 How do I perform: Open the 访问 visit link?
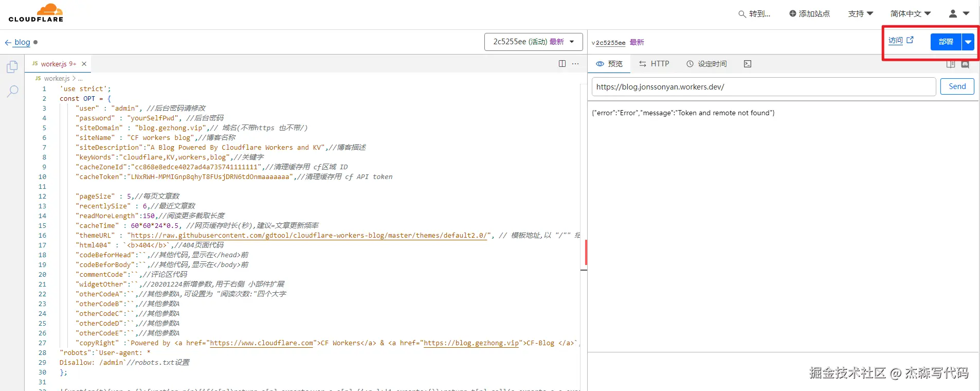tap(896, 40)
